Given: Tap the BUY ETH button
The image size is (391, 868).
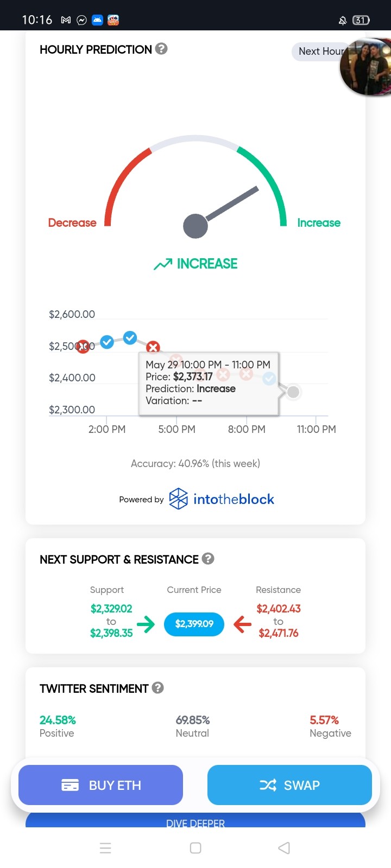Looking at the screenshot, I should point(100,785).
